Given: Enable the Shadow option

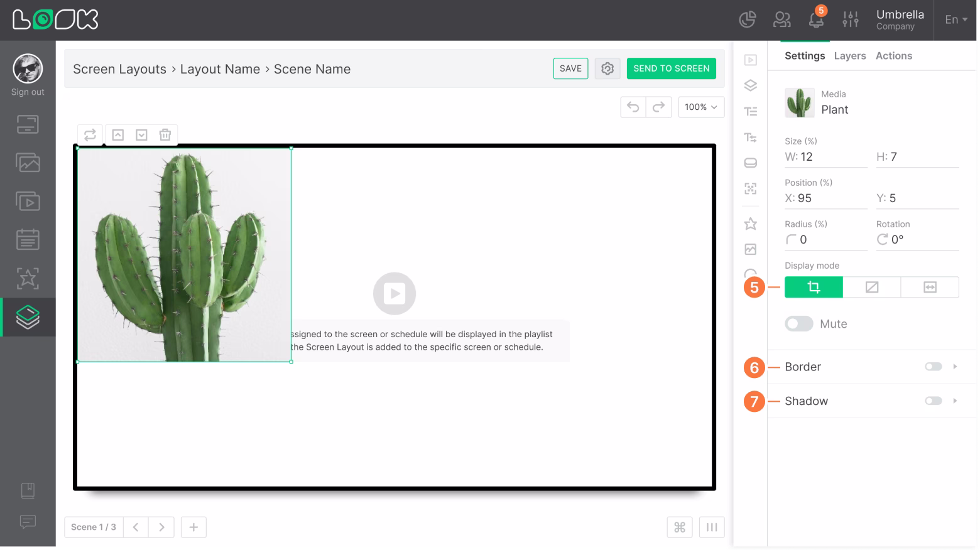Looking at the screenshot, I should click(934, 400).
